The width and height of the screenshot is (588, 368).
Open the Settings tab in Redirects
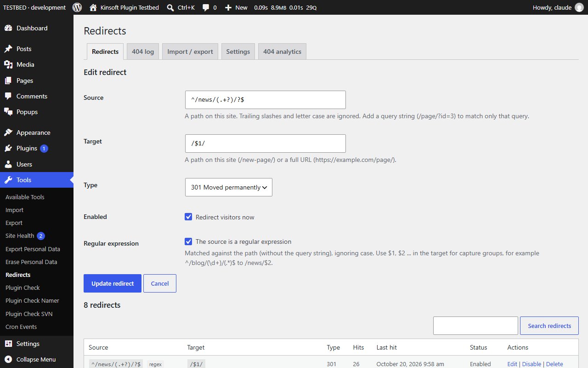pyautogui.click(x=238, y=52)
